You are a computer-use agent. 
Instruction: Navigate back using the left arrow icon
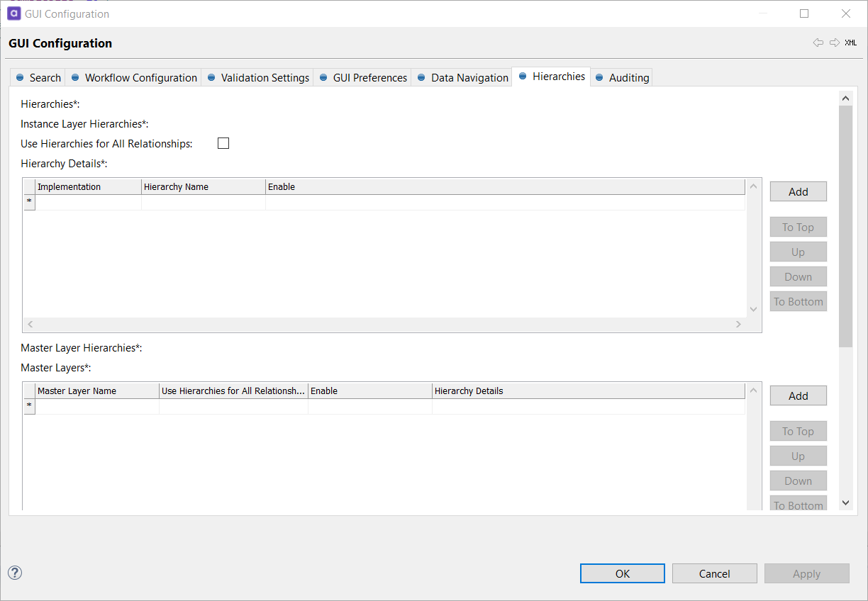[x=818, y=43]
